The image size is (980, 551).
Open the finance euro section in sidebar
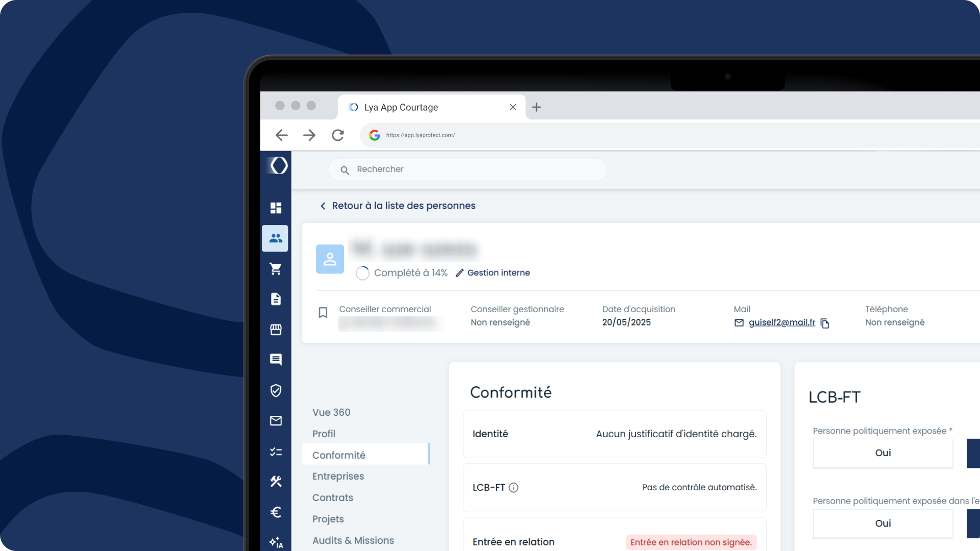coord(276,512)
